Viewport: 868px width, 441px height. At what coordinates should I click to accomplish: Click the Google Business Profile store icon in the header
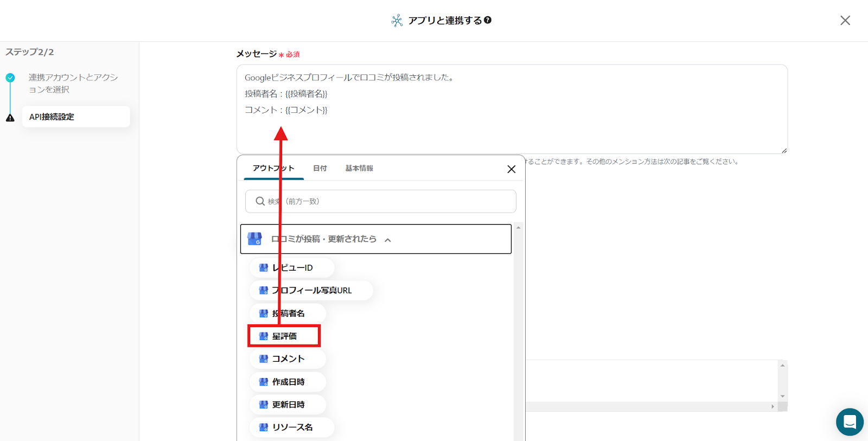(254, 239)
